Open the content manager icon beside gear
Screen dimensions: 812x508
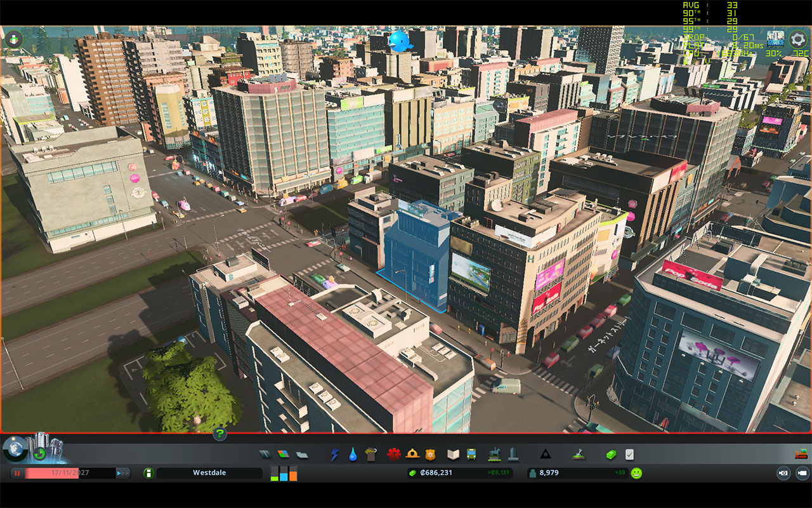point(775,38)
